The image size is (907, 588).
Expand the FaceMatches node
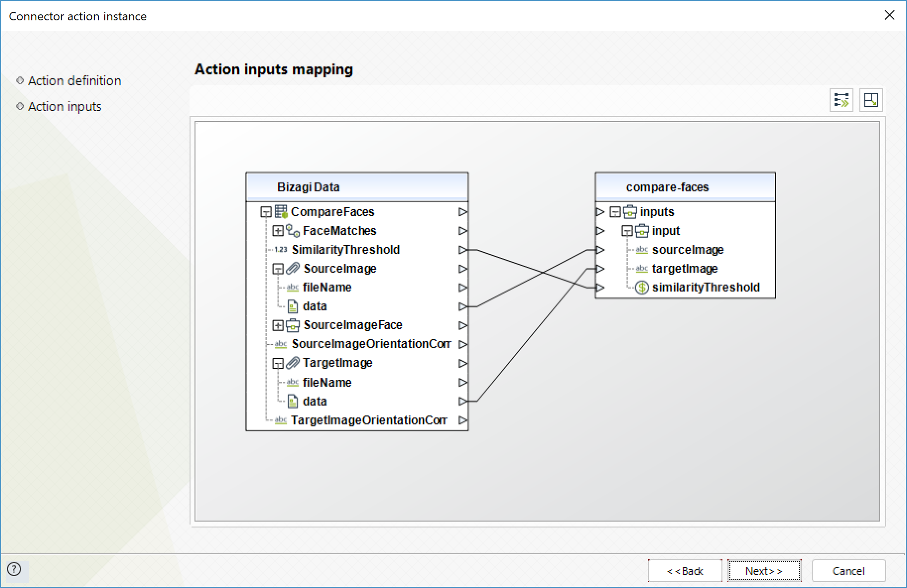(x=278, y=231)
